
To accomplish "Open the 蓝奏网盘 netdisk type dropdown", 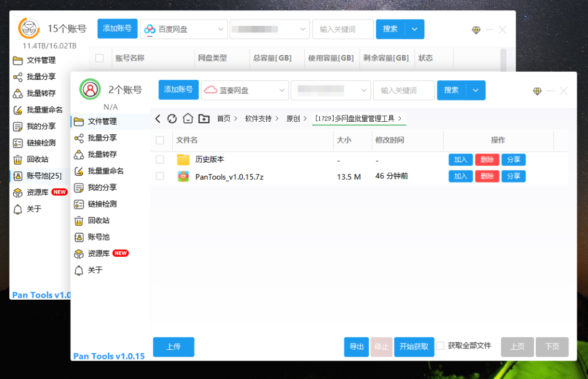I will 245,90.
